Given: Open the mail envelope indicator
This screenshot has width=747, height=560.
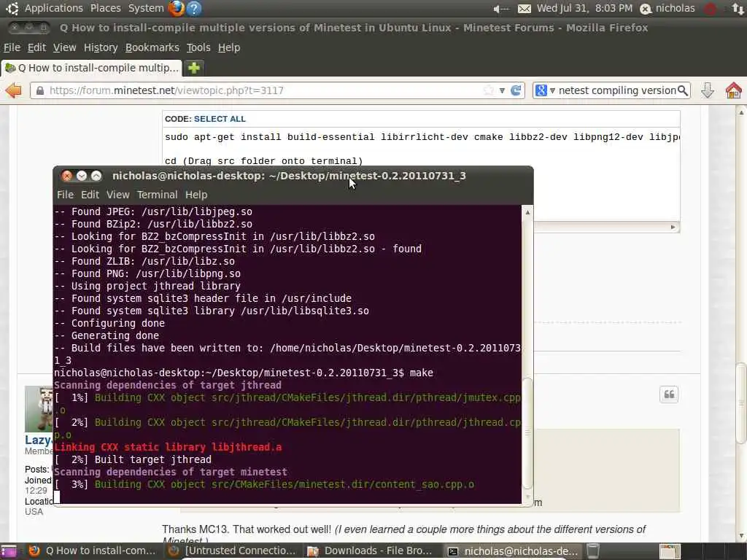Looking at the screenshot, I should [524, 9].
